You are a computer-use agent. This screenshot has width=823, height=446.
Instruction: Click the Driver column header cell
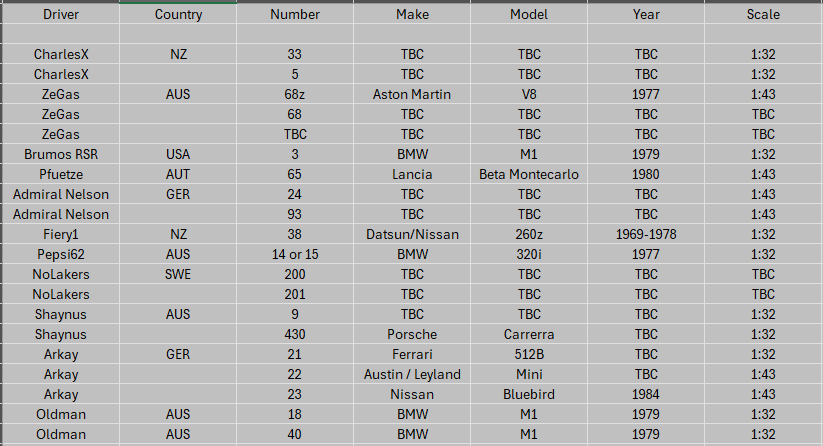60,15
